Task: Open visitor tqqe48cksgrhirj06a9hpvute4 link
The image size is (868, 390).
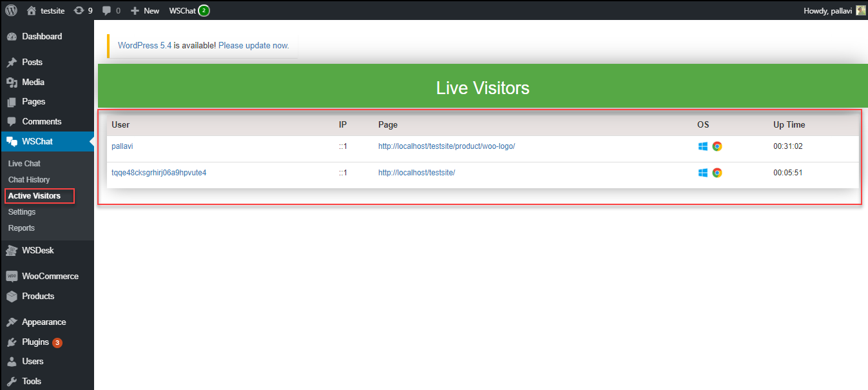Action: point(159,173)
